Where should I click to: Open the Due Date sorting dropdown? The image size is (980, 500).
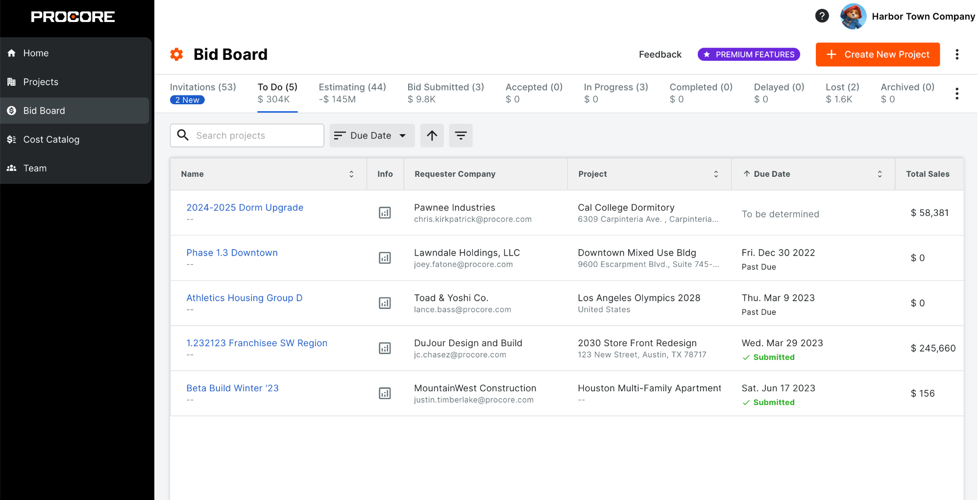click(x=371, y=135)
